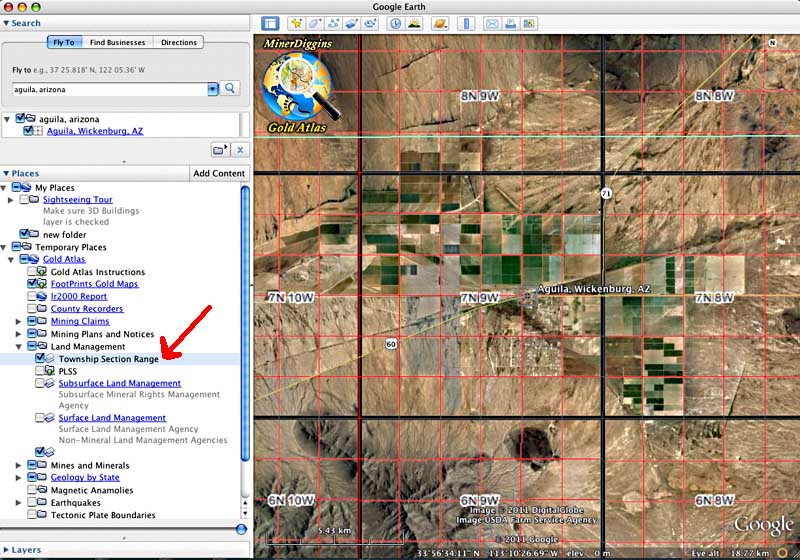
Task: Collapse the Temporary Places folder
Action: 4,247
